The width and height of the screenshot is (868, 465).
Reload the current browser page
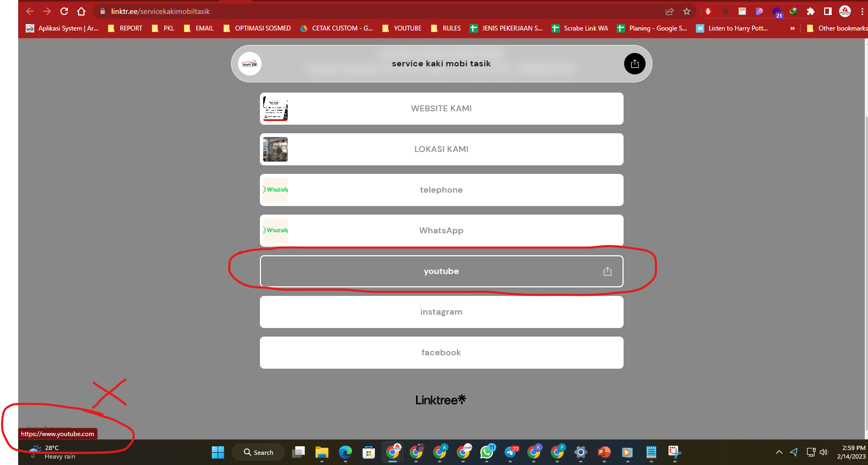64,11
